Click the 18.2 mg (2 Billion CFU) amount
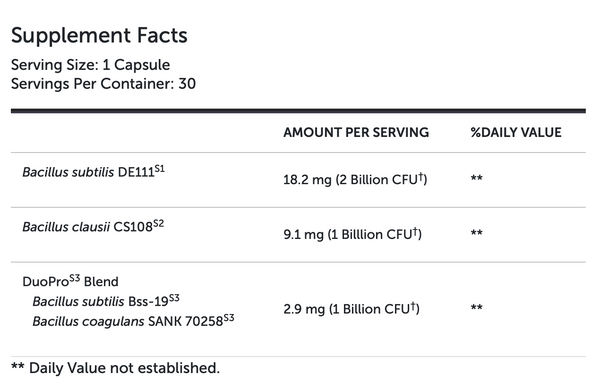The height and width of the screenshot is (391, 600). 355,179
